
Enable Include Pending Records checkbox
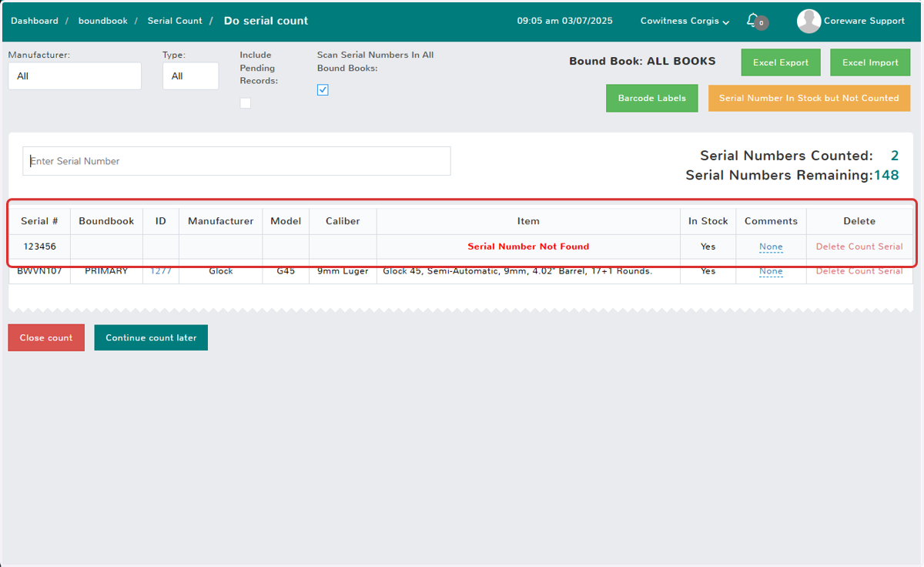point(245,103)
